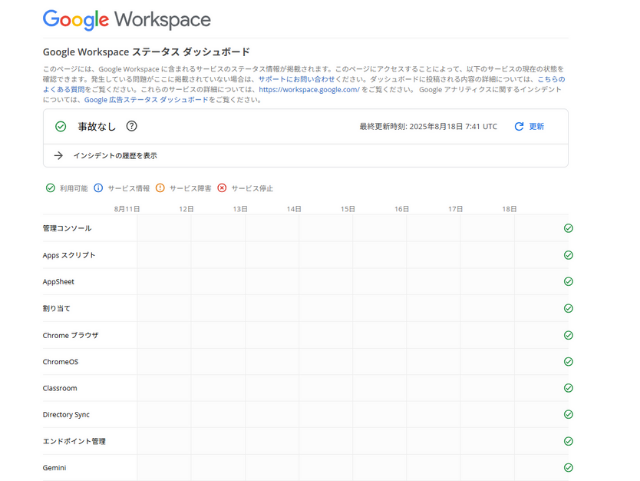Select the Gemini service row label
Screen dimensions: 640x481
click(x=56, y=467)
